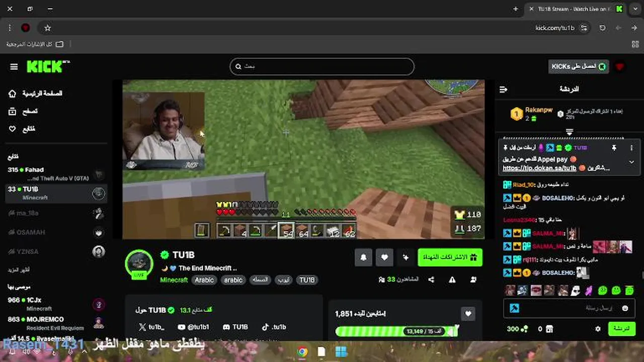Image resolution: width=644 pixels, height=362 pixels.
Task: Open home page in the sidebar
Action: click(x=35, y=94)
